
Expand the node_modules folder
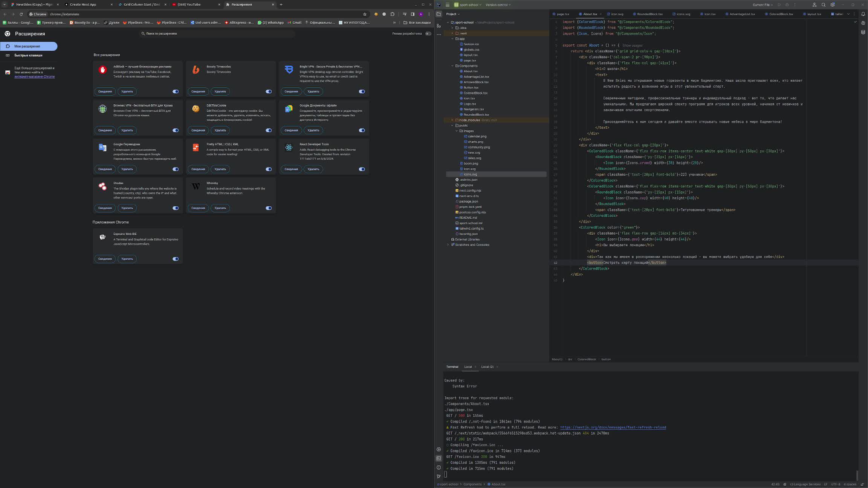pos(452,120)
